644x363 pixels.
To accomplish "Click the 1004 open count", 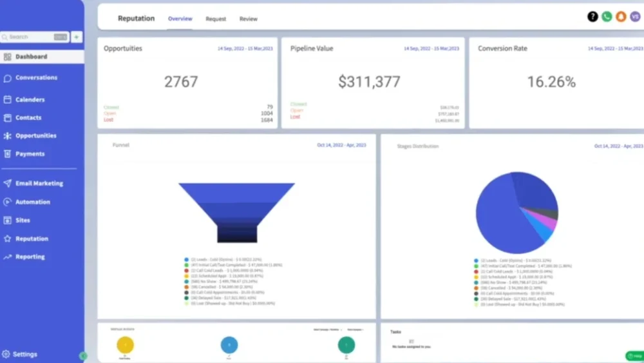I will (x=267, y=113).
